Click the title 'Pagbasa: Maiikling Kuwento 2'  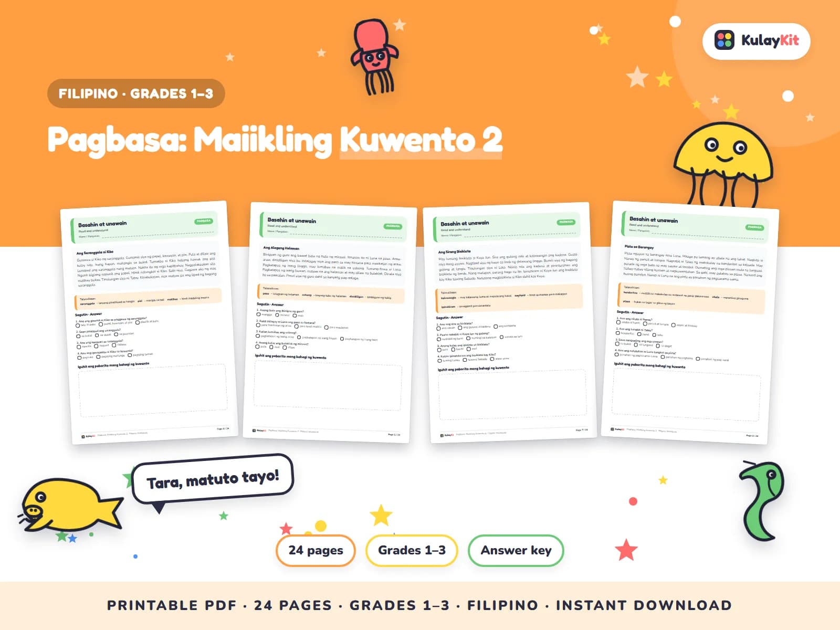point(275,141)
